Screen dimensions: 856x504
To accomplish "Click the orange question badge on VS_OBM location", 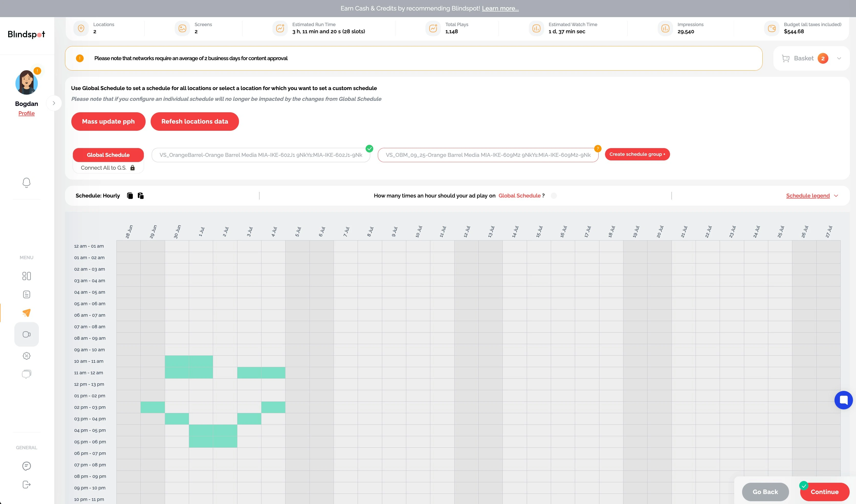I will point(598,148).
